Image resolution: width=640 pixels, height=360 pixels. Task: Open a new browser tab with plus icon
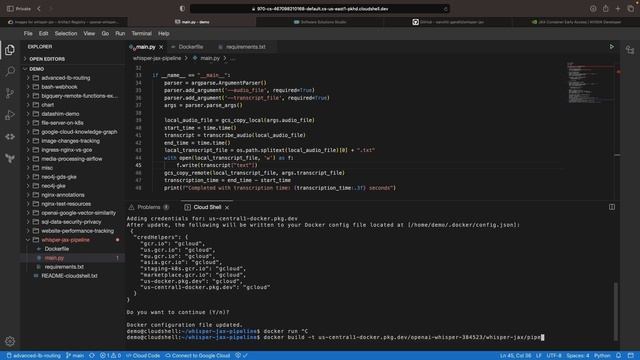point(618,9)
